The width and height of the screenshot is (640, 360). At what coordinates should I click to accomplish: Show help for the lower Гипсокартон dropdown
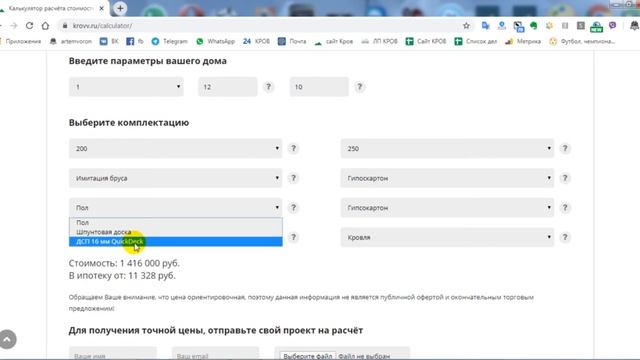pos(565,208)
